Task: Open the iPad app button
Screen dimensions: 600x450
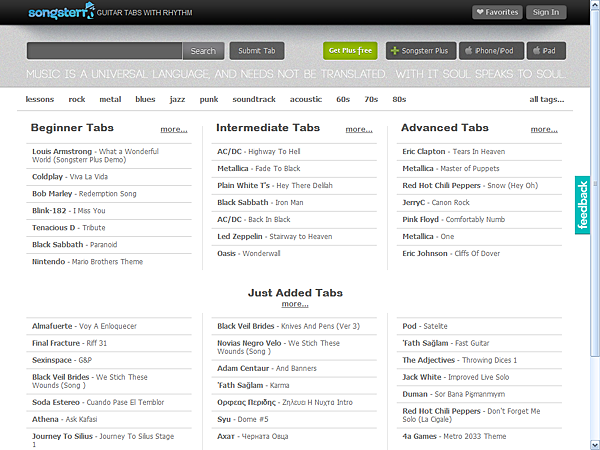Action: 546,51
